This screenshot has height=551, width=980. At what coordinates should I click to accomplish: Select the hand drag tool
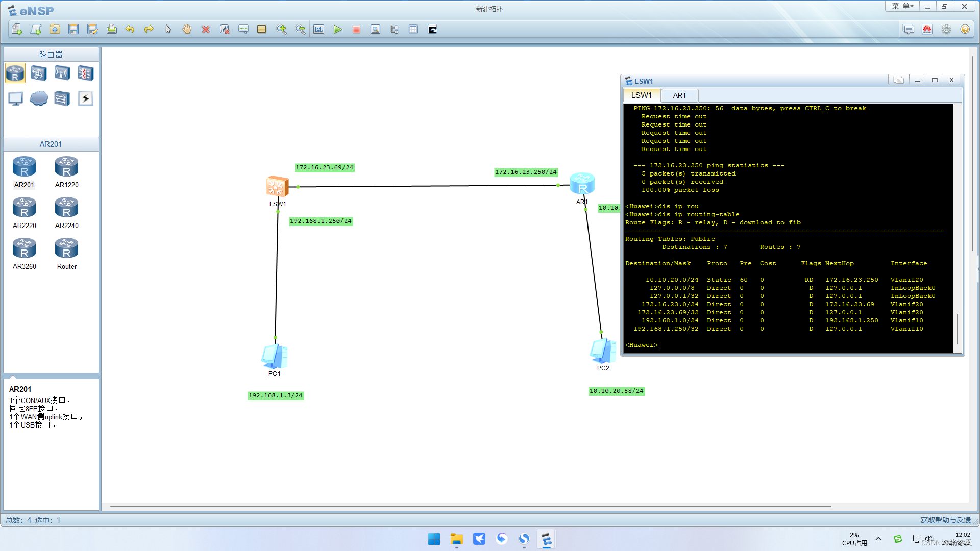pyautogui.click(x=187, y=30)
